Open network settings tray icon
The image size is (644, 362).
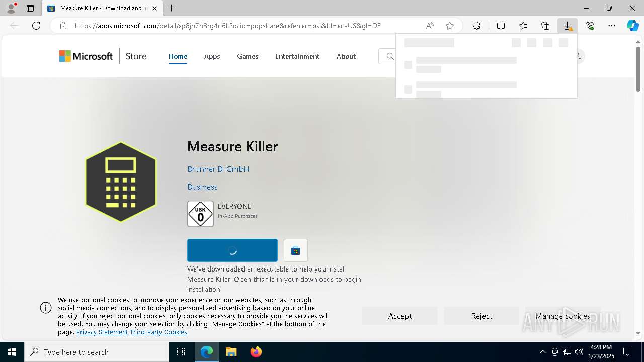[567, 352]
